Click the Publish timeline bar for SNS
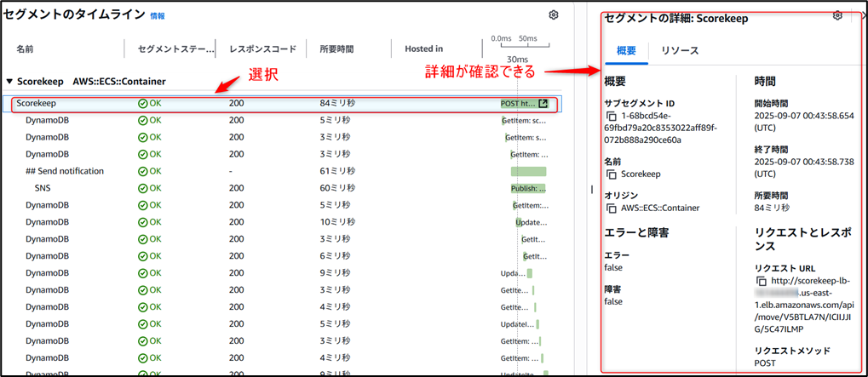 pos(528,188)
